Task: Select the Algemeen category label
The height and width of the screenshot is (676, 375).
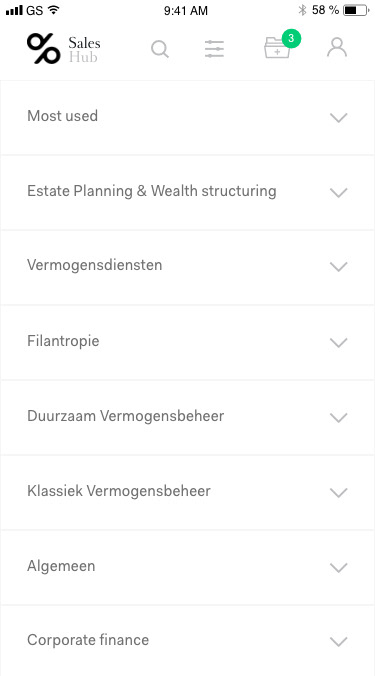Action: click(61, 566)
